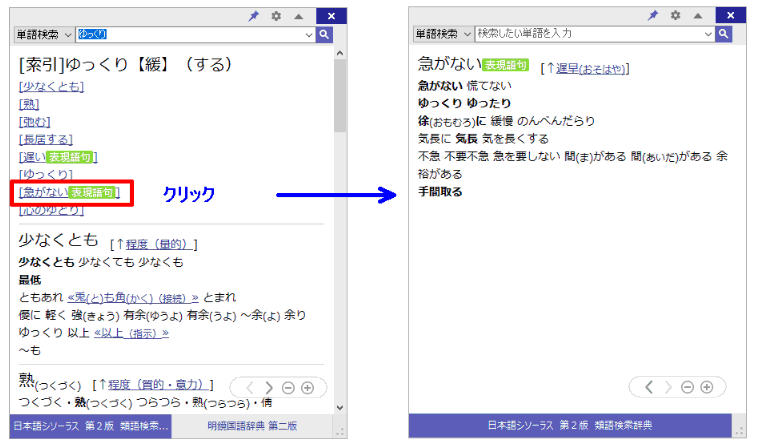Image resolution: width=758 pixels, height=446 pixels.
Task: Open 単語検索 mode dropdown in left window
Action: point(44,34)
